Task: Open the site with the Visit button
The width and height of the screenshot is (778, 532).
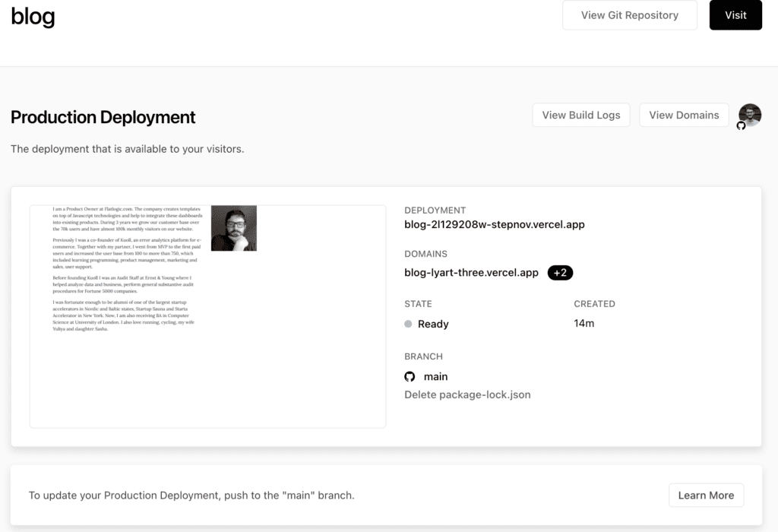Action: point(735,15)
